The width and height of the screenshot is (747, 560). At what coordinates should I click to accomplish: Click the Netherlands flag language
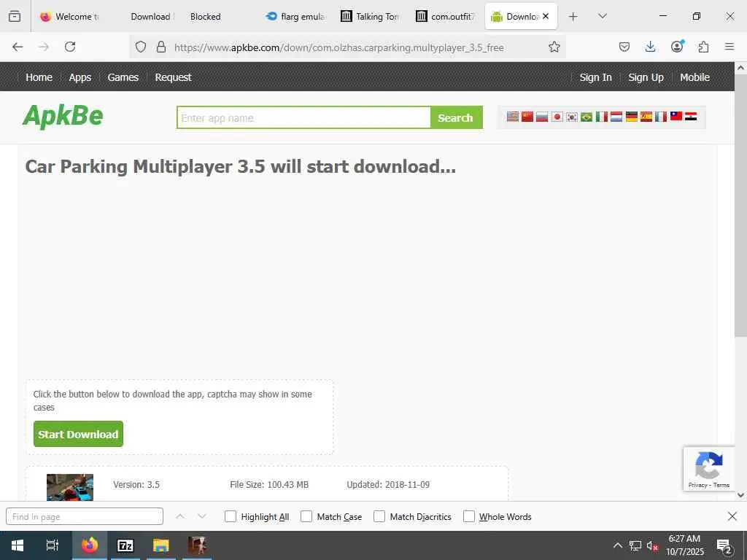616,117
